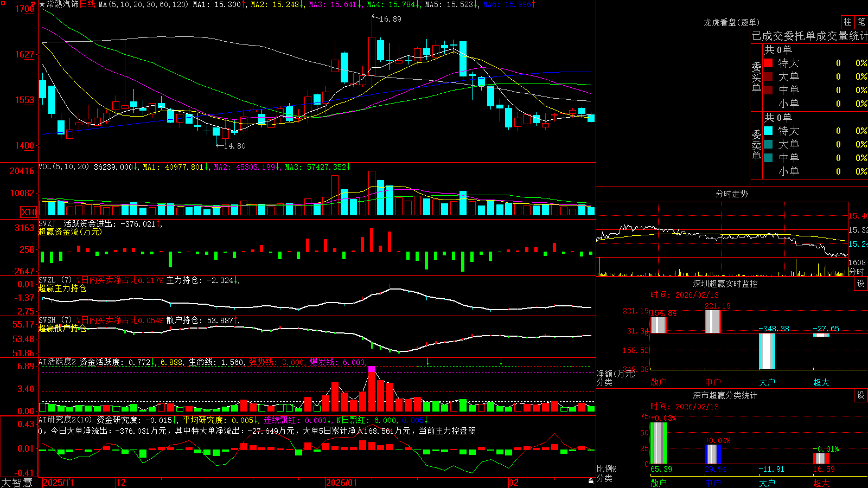This screenshot has width=868, height=488.
Task: Select the 2025/11 date marker
Action: (58, 483)
